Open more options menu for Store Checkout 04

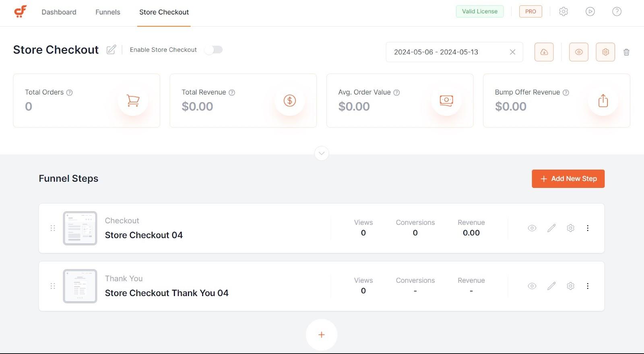point(588,228)
